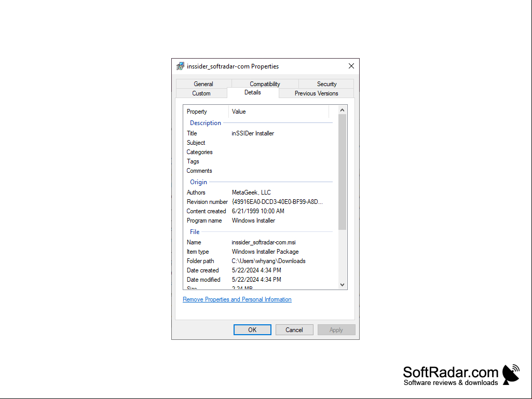Select the Categories property row

(x=260, y=152)
